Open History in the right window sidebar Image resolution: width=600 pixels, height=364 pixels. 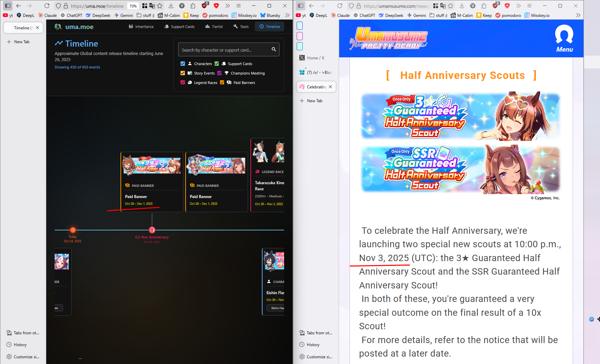[309, 344]
